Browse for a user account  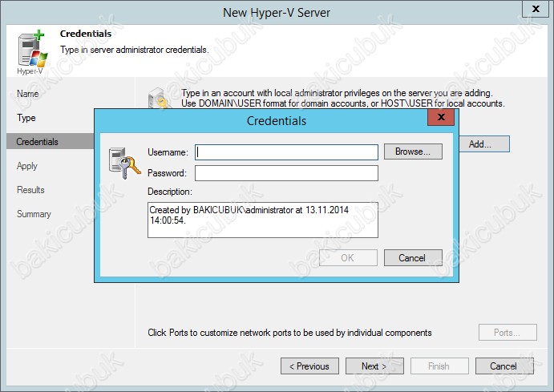coord(413,152)
